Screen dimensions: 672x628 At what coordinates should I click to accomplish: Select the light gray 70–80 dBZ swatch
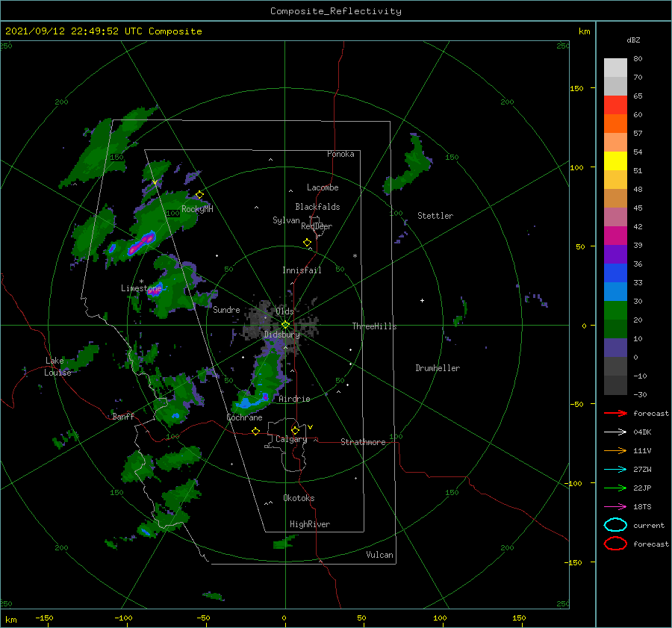[x=615, y=68]
